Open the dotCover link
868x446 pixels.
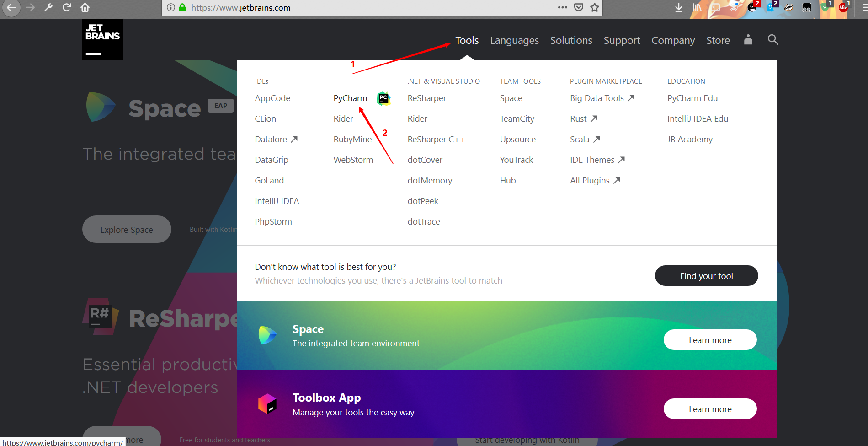[x=425, y=160]
